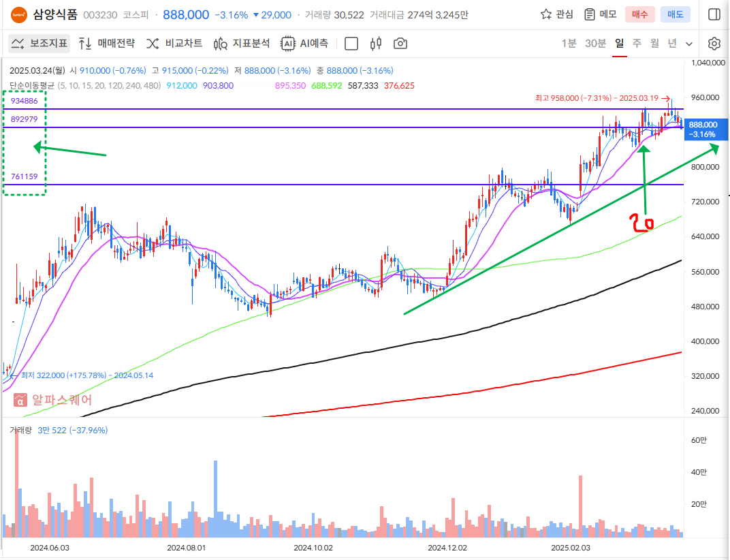Click the black 240-day average value 587,333
The width and height of the screenshot is (730, 560).
[x=363, y=86]
